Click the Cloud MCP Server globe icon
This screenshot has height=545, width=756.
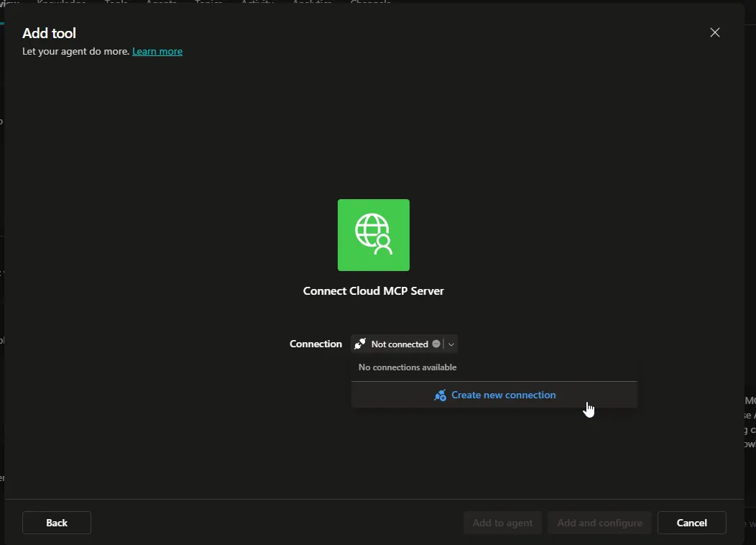pos(373,234)
